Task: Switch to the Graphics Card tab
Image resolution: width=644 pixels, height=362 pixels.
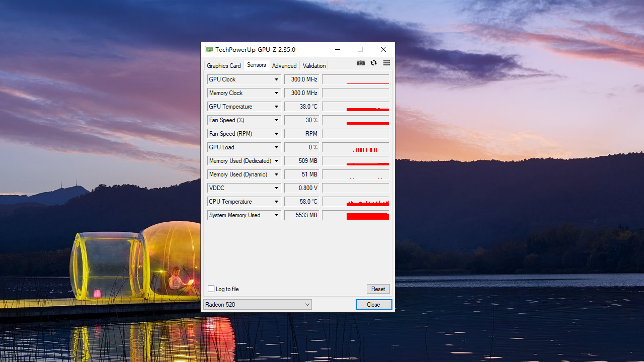Action: [x=223, y=65]
